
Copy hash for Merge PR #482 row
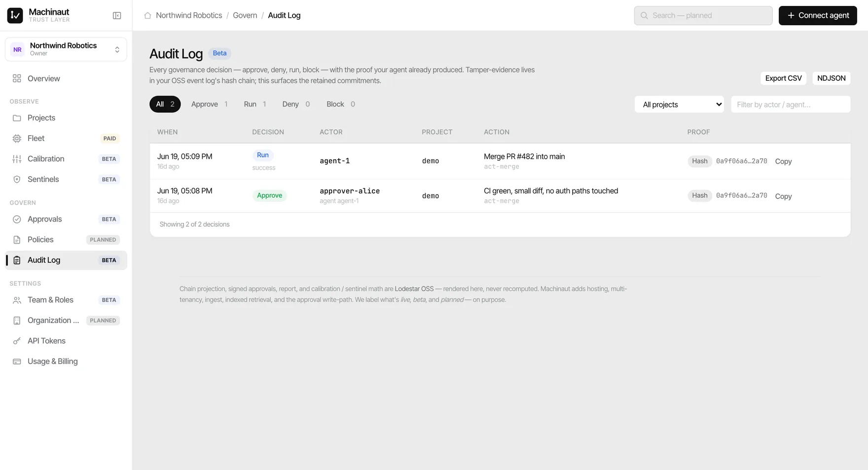click(783, 162)
